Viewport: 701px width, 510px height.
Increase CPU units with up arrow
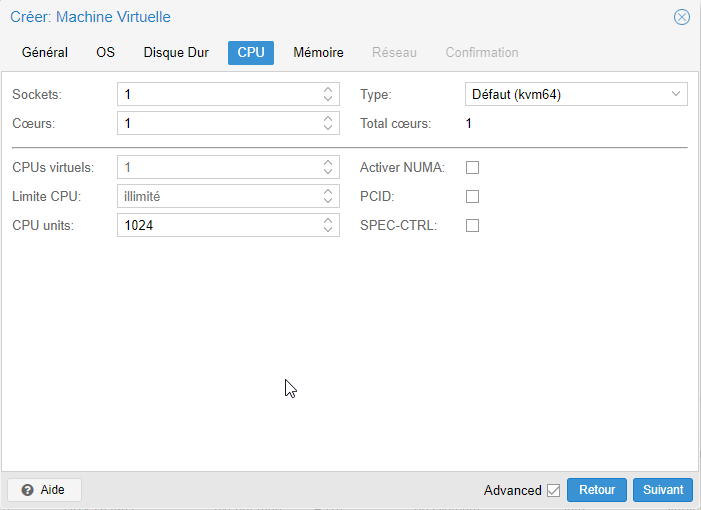pyautogui.click(x=328, y=220)
